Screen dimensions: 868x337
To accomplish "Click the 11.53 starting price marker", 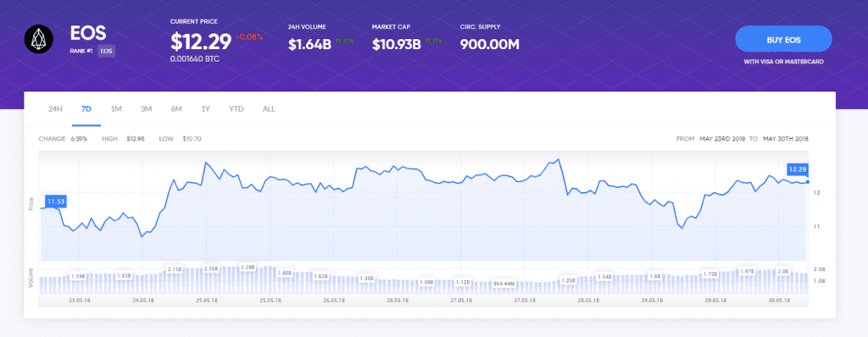I will click(x=55, y=202).
